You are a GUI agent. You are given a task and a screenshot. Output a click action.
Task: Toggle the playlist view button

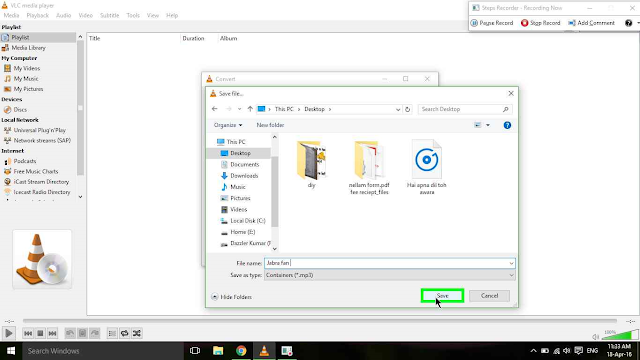click(112, 333)
